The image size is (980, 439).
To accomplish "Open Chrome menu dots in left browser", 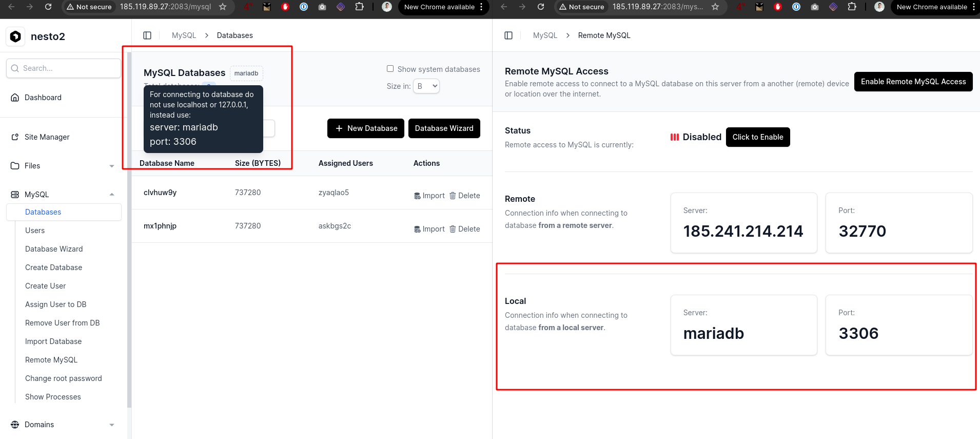I will coord(481,7).
